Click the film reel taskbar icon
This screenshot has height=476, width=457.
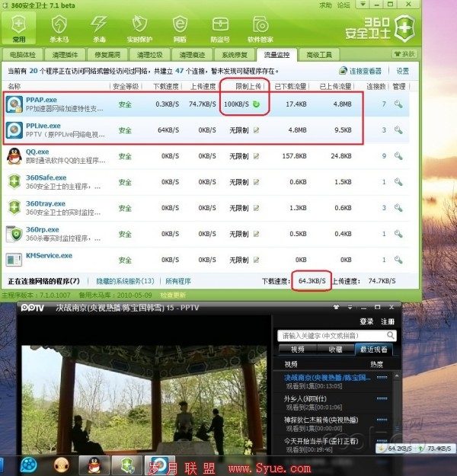29,465
